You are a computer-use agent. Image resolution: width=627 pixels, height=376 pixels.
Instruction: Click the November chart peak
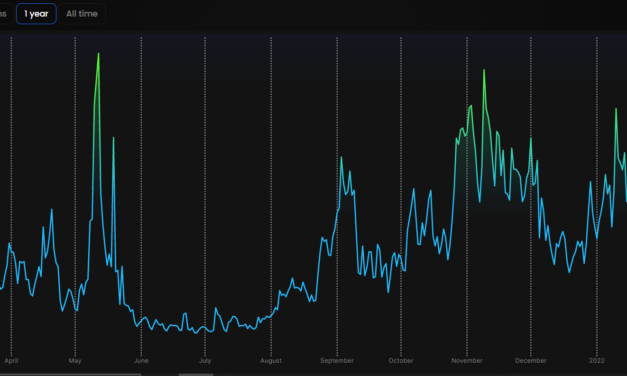(484, 70)
